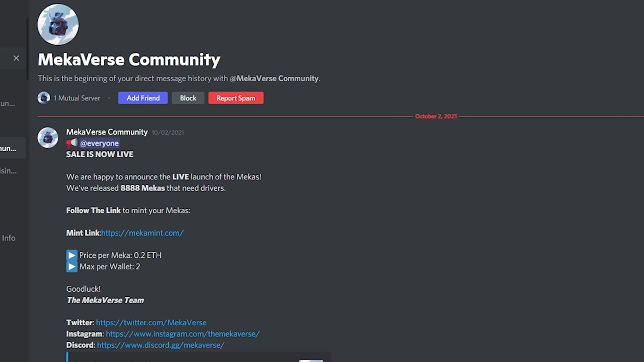Open the Instagram link for themekaverse
Screen dimensions: 644x362
[182, 334]
